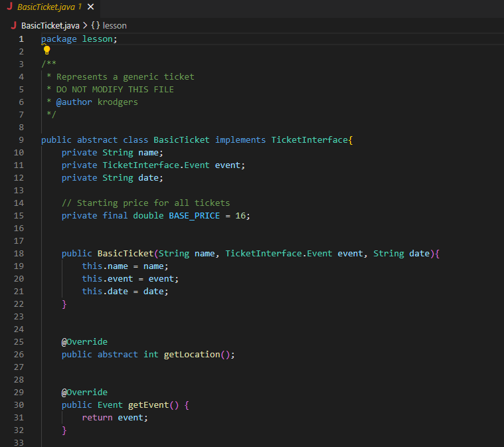
Task: Click 'this.date' on line 21
Action: click(x=105, y=292)
